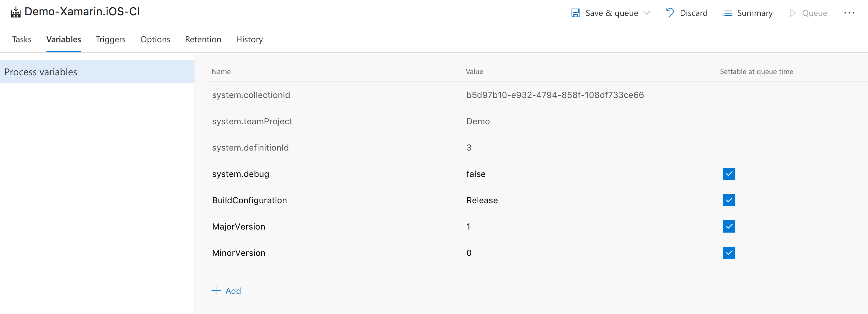Open the Triggers tab
Screen dimensions: 868x314
click(x=111, y=39)
